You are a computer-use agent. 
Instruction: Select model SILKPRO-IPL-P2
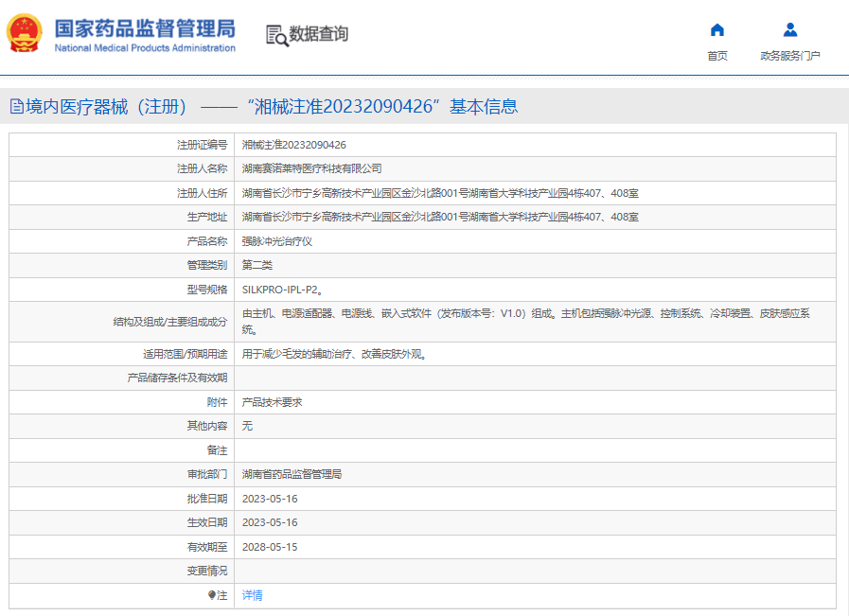point(282,290)
